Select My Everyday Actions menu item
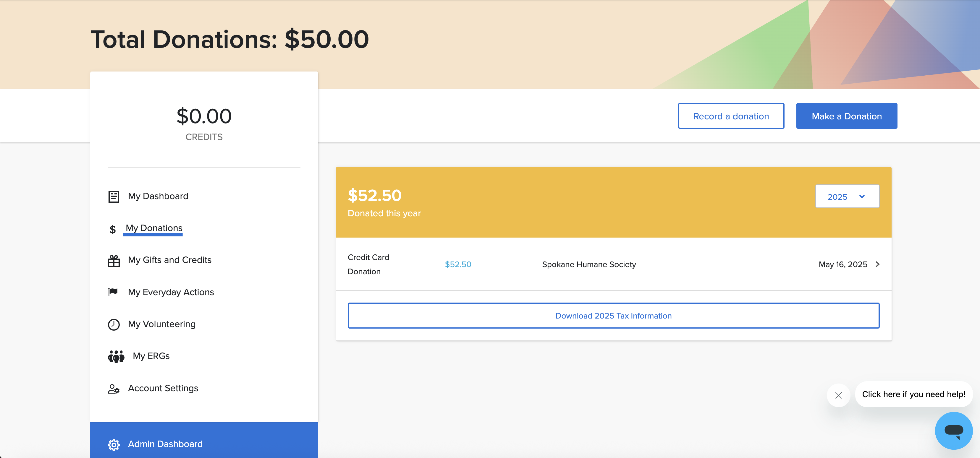Image resolution: width=980 pixels, height=458 pixels. (x=171, y=292)
